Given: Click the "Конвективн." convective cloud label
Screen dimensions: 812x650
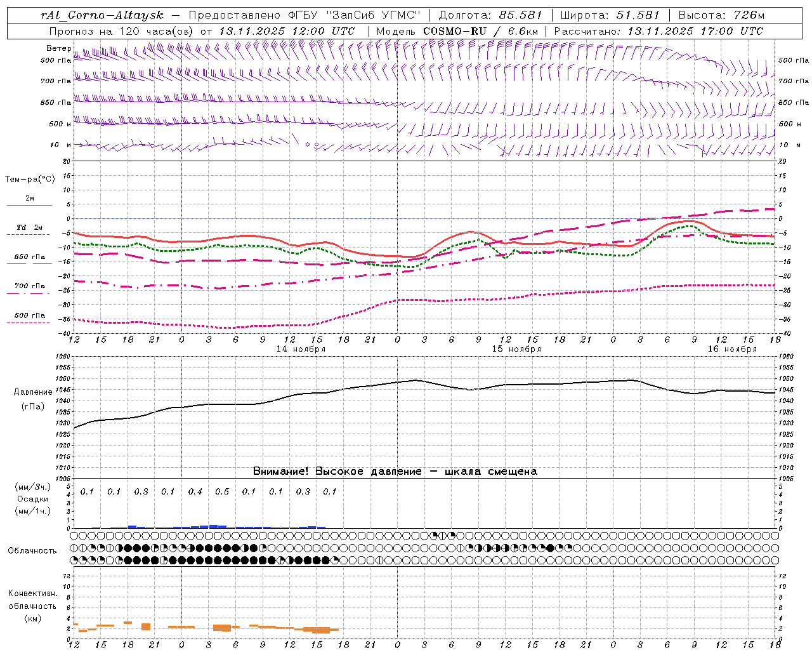Looking at the screenshot, I should pyautogui.click(x=32, y=594).
